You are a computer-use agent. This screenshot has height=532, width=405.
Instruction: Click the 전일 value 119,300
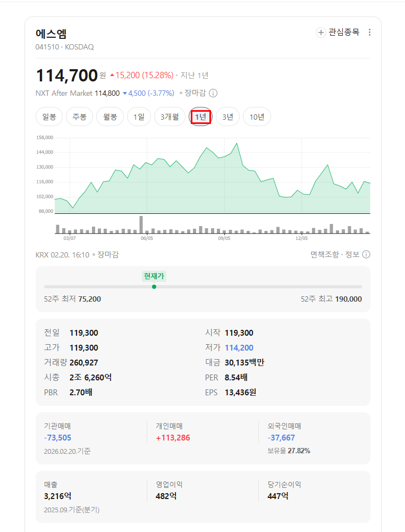(84, 333)
